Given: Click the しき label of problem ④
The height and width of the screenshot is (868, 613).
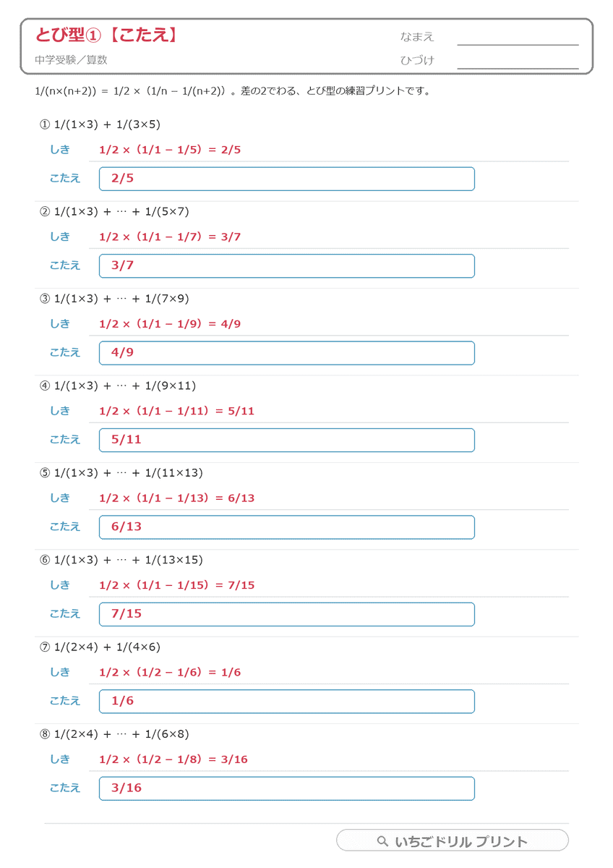Looking at the screenshot, I should (60, 411).
